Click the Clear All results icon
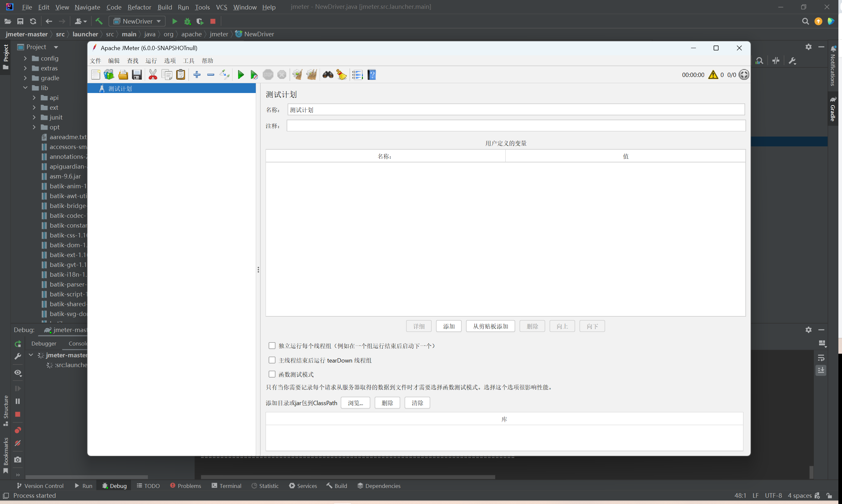This screenshot has width=842, height=504. pos(343,74)
